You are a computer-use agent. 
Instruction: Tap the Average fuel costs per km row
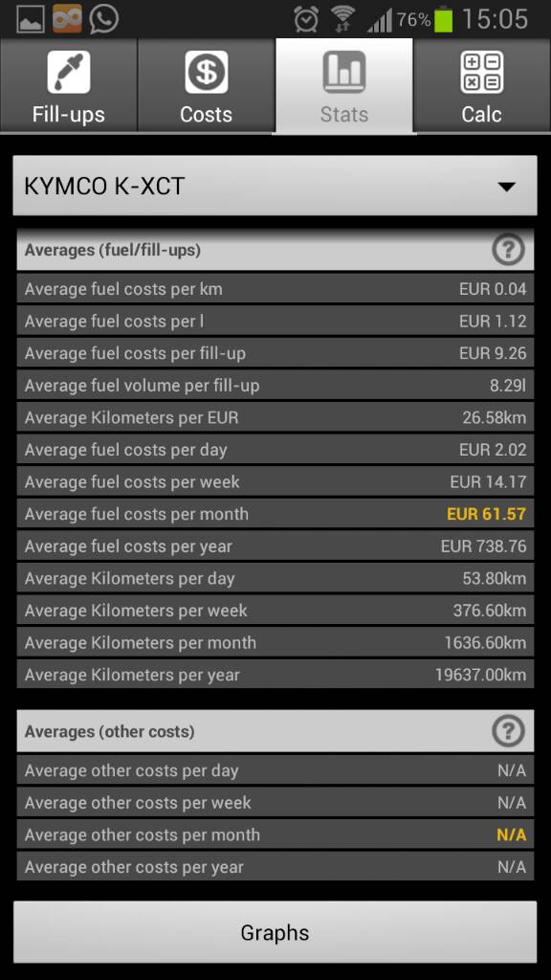pos(275,289)
